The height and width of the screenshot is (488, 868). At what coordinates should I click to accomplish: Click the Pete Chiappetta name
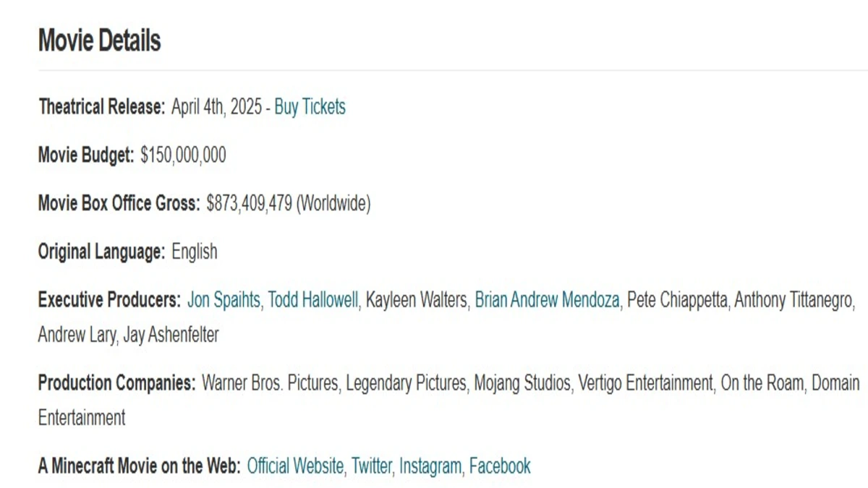(x=677, y=300)
